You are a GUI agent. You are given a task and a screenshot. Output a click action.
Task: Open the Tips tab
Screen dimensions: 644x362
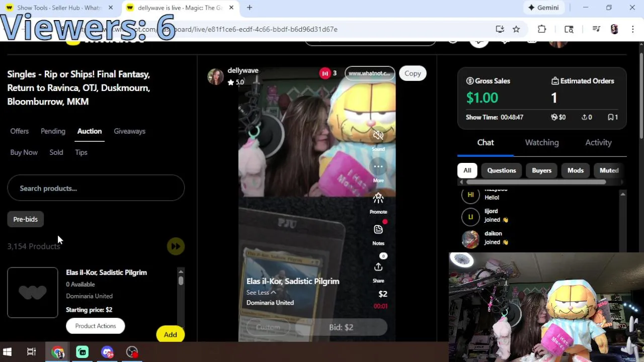click(81, 152)
